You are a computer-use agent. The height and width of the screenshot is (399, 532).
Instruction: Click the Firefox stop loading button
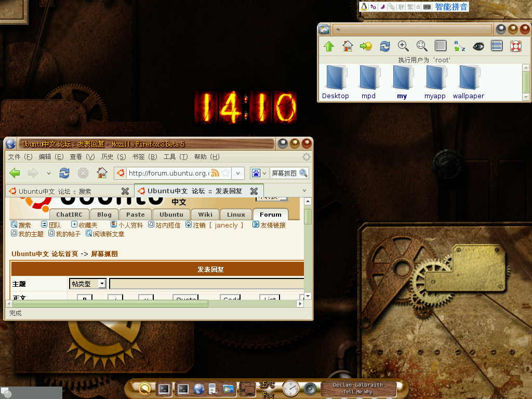pyautogui.click(x=83, y=173)
